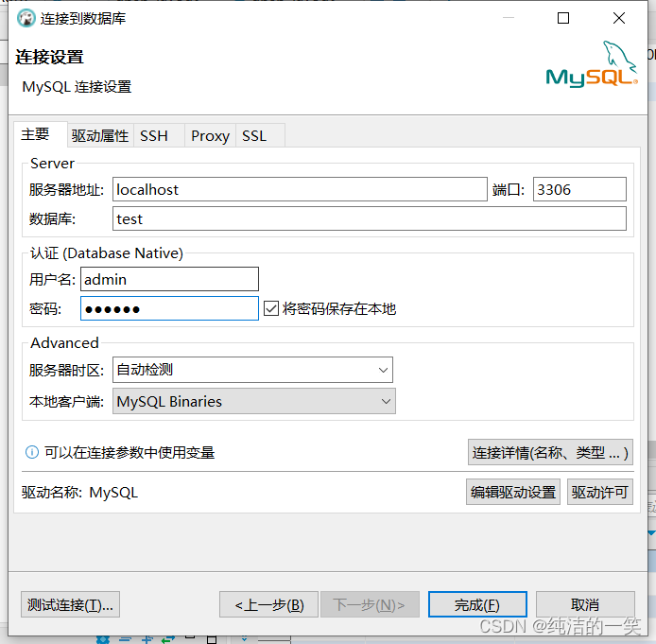Click the 端口 field showing 3306

tap(579, 189)
